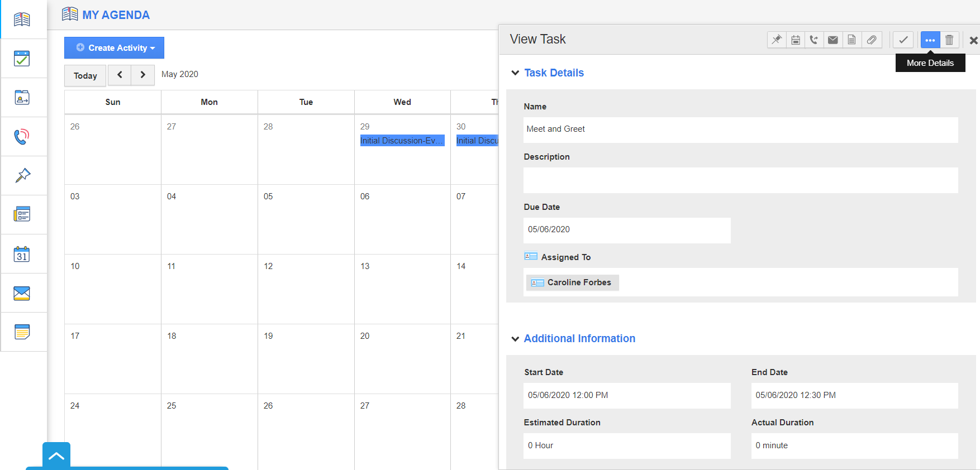Click the document note icon in task toolbar
The image size is (980, 470).
tap(851, 40)
